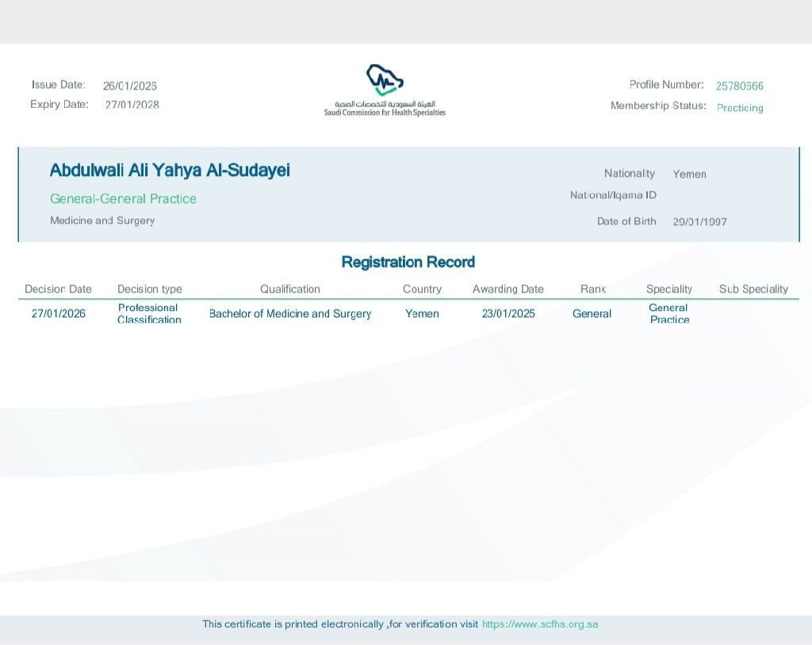This screenshot has width=812, height=645.
Task: Select the Practicing membership status text
Action: pyautogui.click(x=739, y=108)
